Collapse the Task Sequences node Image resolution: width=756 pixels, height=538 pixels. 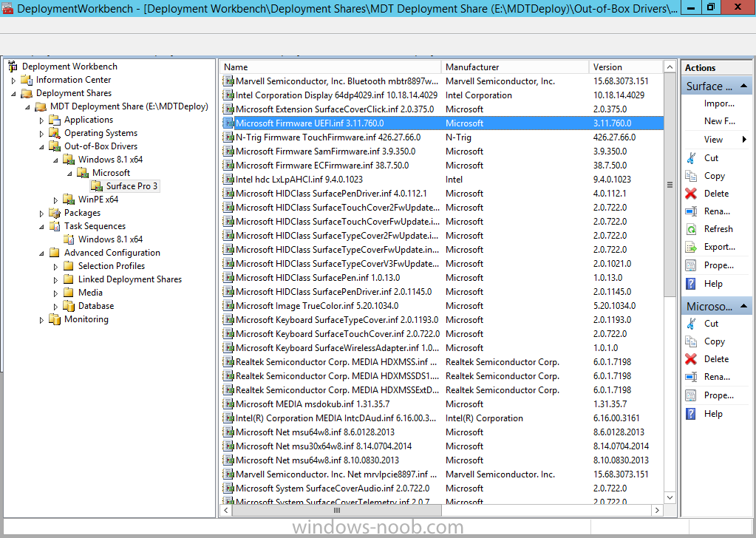[41, 227]
